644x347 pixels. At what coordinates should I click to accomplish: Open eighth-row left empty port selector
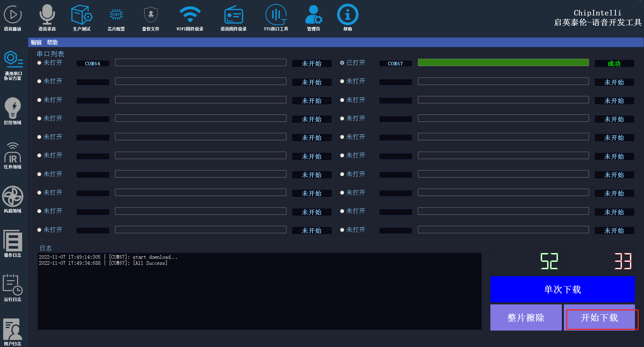93,193
